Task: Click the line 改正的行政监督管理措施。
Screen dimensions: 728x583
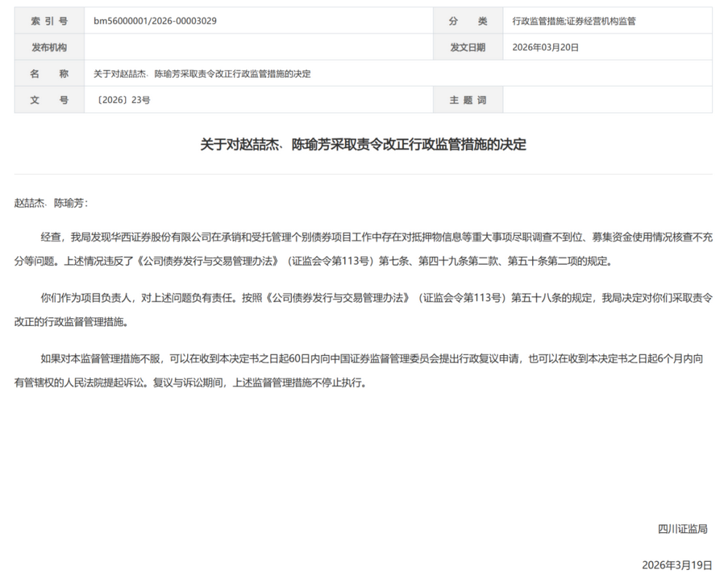Action: [x=71, y=322]
